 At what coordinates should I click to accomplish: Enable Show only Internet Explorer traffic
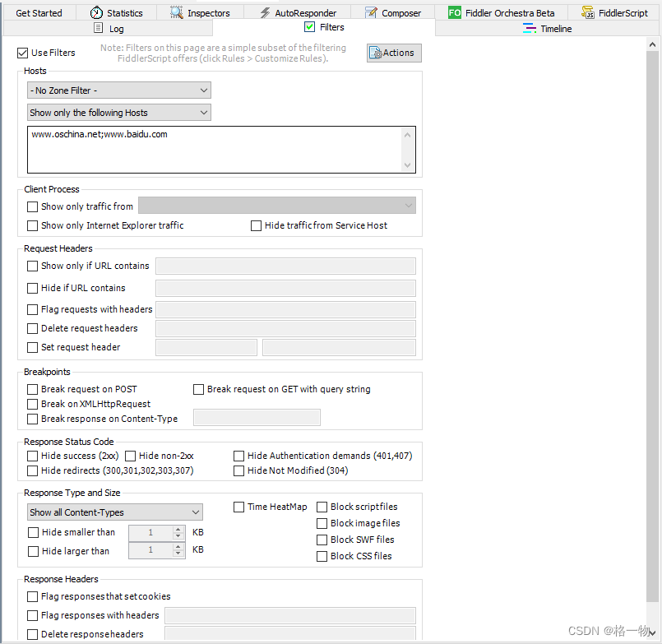coord(32,225)
